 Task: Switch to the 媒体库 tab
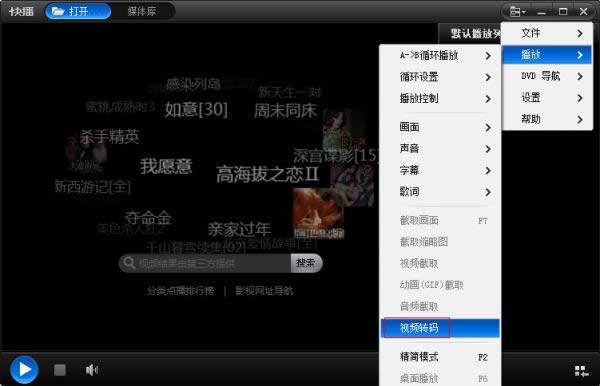142,11
